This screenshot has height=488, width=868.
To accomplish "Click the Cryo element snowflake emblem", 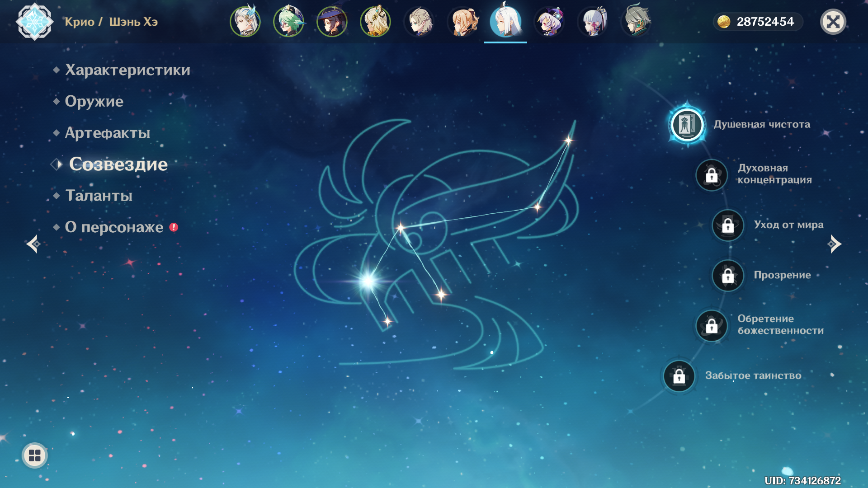I will tap(34, 22).
